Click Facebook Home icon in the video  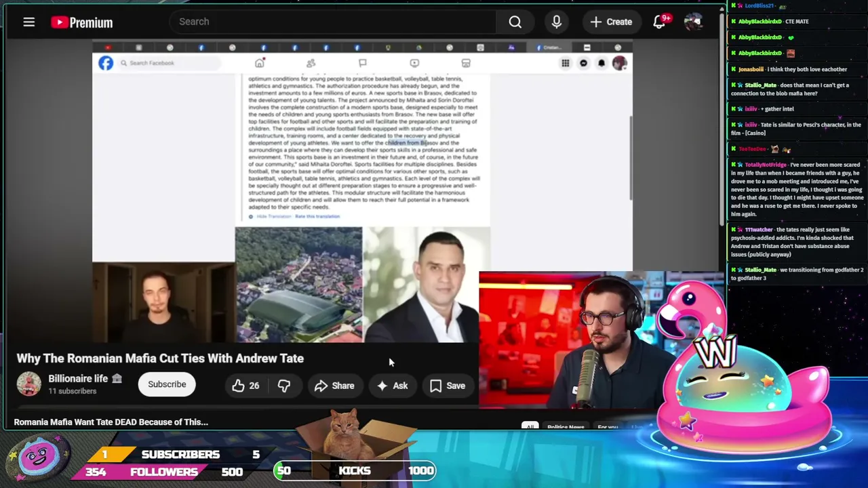point(260,63)
